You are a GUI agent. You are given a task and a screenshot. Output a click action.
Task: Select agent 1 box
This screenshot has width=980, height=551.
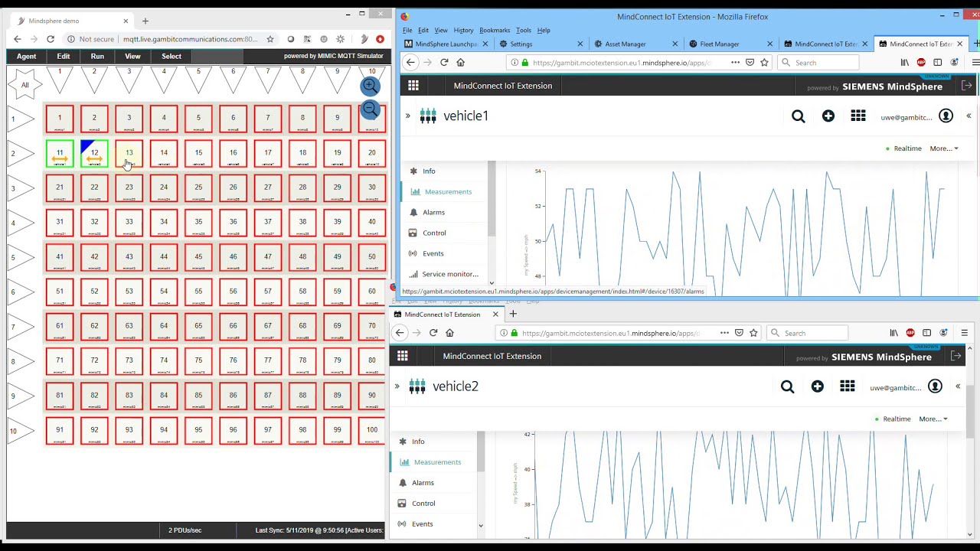pyautogui.click(x=60, y=119)
